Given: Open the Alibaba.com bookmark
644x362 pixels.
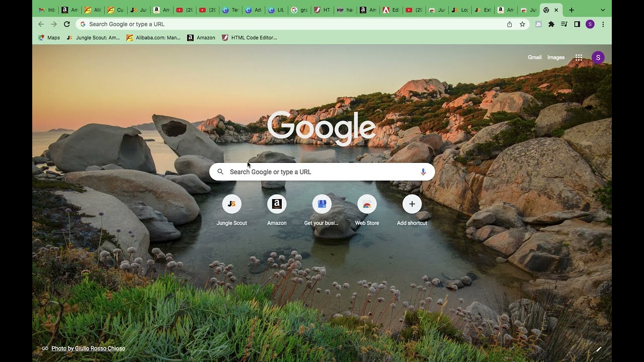Looking at the screenshot, I should click(x=153, y=38).
